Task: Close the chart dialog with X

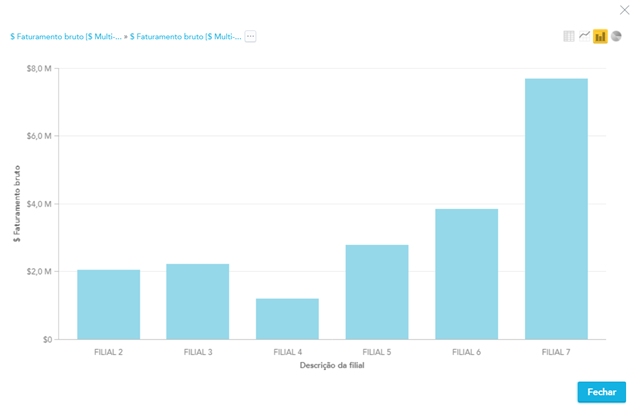Action: [x=625, y=10]
